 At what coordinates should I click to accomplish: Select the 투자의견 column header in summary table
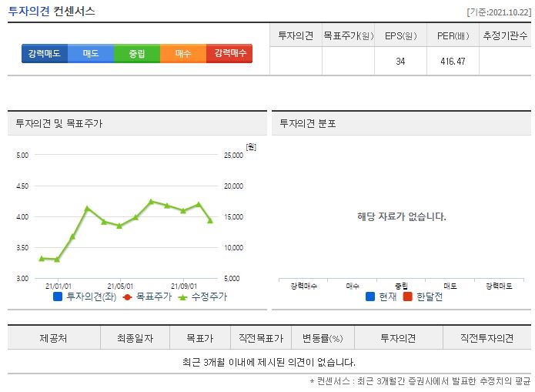296,35
